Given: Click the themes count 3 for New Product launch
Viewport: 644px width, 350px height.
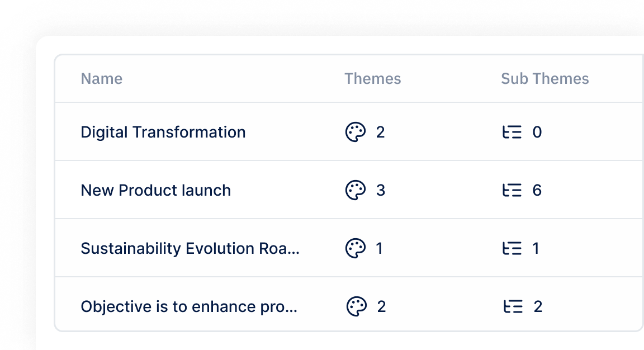Looking at the screenshot, I should 380,190.
